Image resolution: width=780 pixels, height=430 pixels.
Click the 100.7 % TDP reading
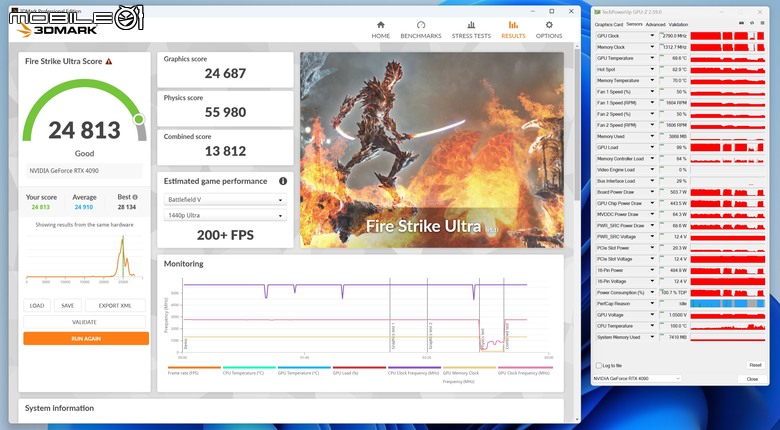674,293
